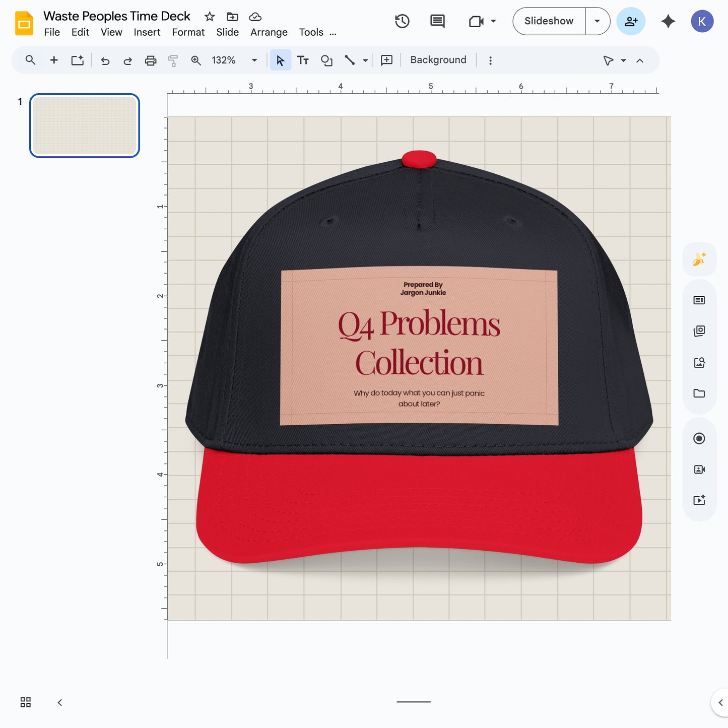Click the document title Waste Peoples Time Deck
Viewport: 728px width, 728px height.
click(x=117, y=16)
